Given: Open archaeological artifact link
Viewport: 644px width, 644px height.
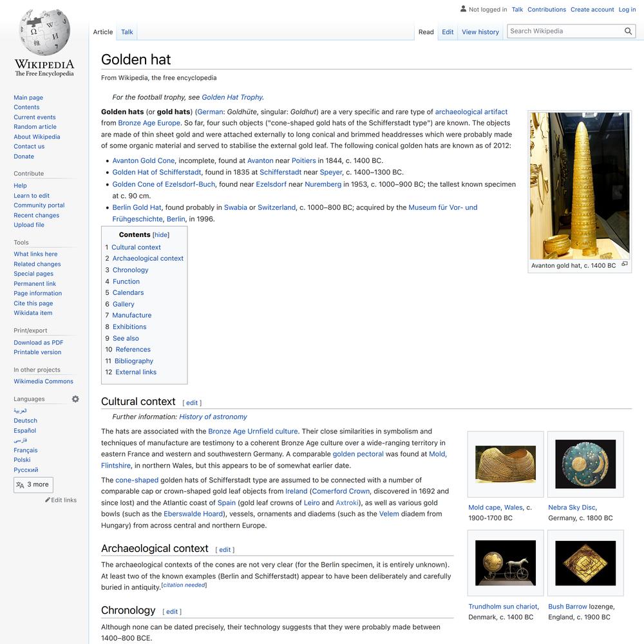Looking at the screenshot, I should 471,111.
